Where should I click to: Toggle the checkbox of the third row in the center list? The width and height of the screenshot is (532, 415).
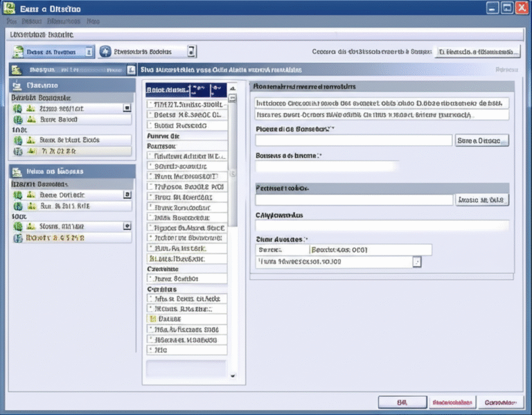150,126
